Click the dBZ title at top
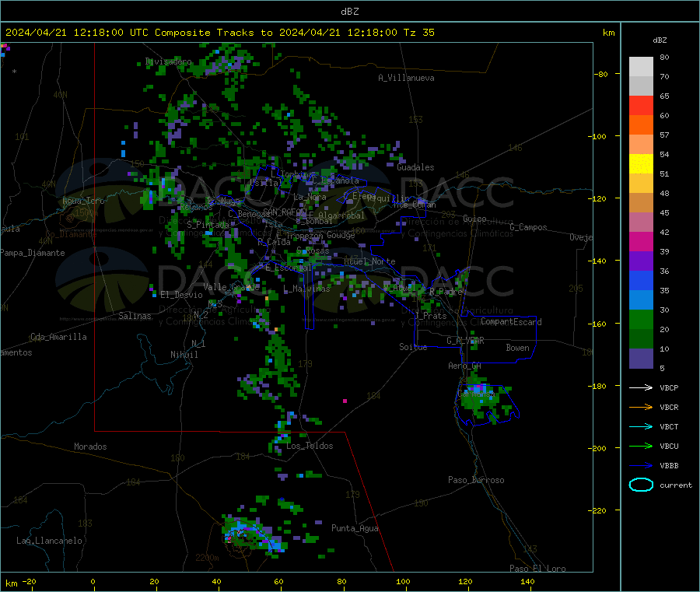The height and width of the screenshot is (592, 700). (x=349, y=12)
